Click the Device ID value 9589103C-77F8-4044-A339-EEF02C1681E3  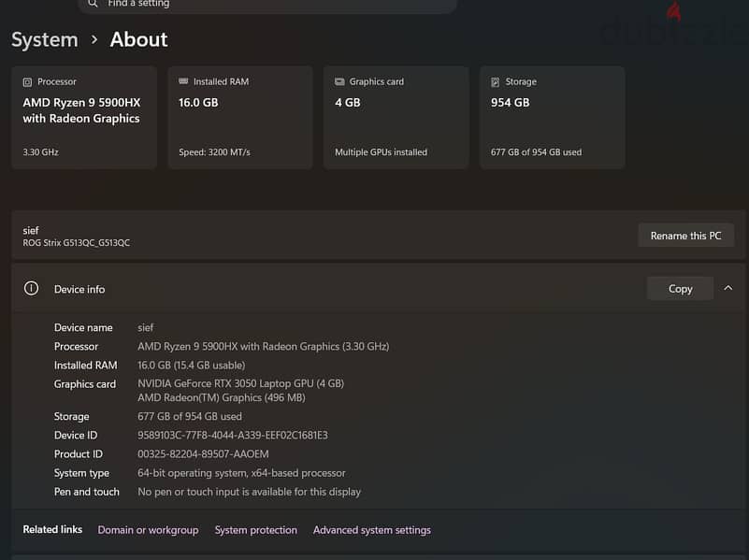click(233, 436)
